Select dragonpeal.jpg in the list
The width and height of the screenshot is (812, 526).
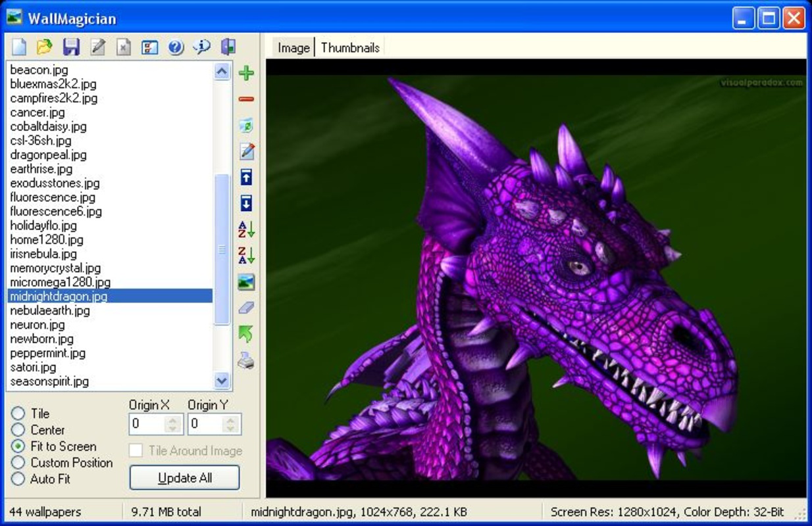tap(110, 155)
